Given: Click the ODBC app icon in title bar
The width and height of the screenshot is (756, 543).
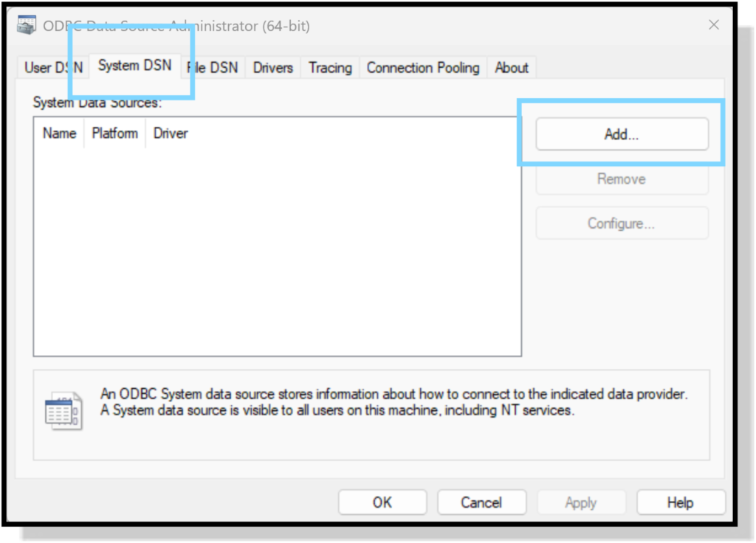Looking at the screenshot, I should click(x=27, y=26).
